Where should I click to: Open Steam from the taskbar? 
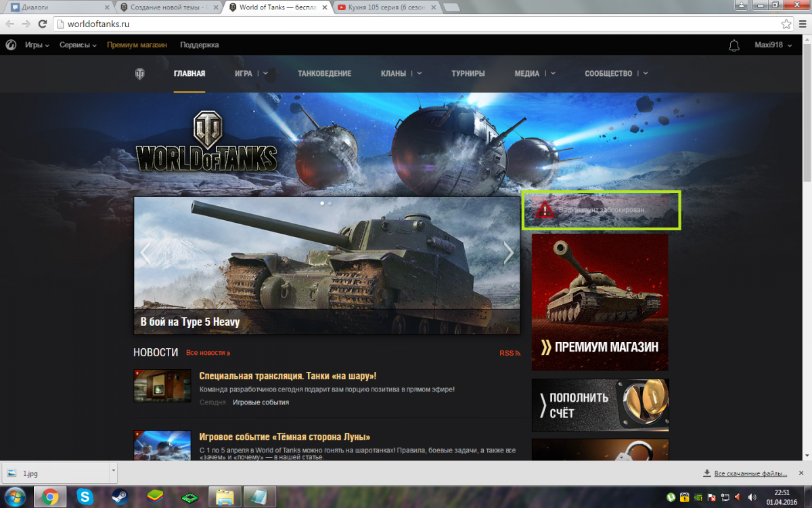120,496
